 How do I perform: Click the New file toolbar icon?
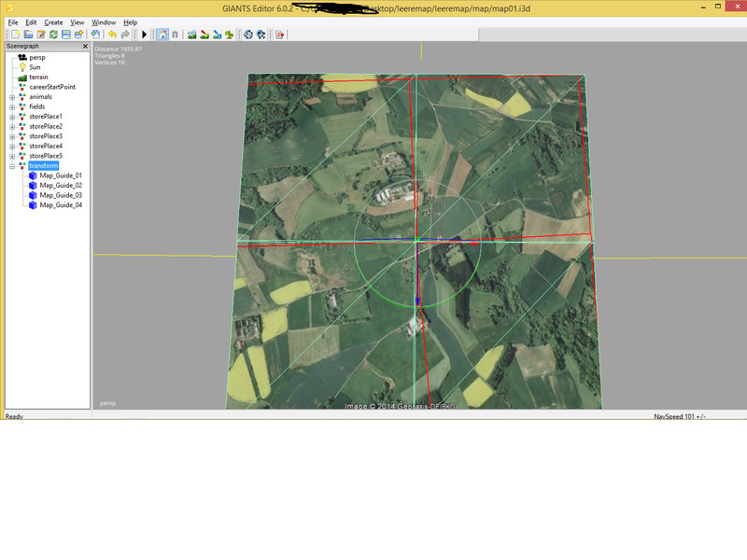click(15, 35)
